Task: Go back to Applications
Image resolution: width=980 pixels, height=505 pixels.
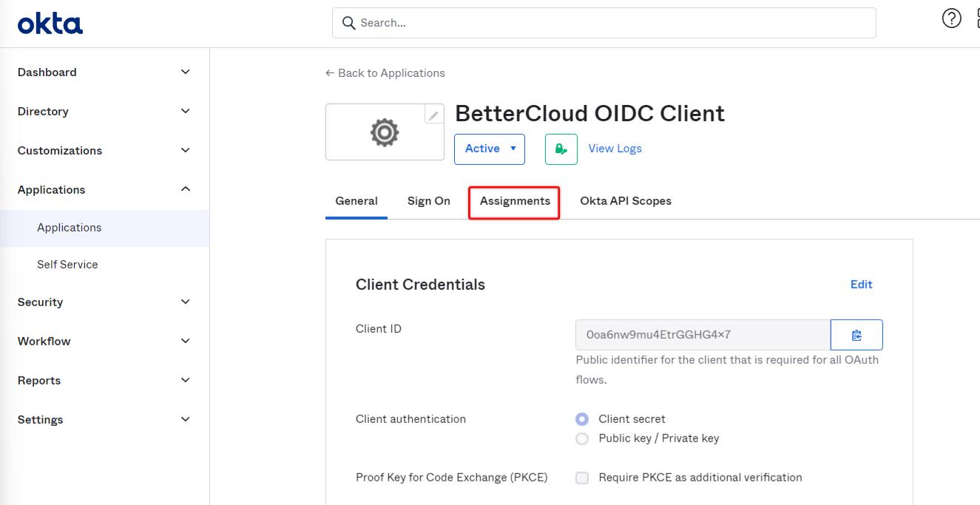Action: tap(385, 72)
